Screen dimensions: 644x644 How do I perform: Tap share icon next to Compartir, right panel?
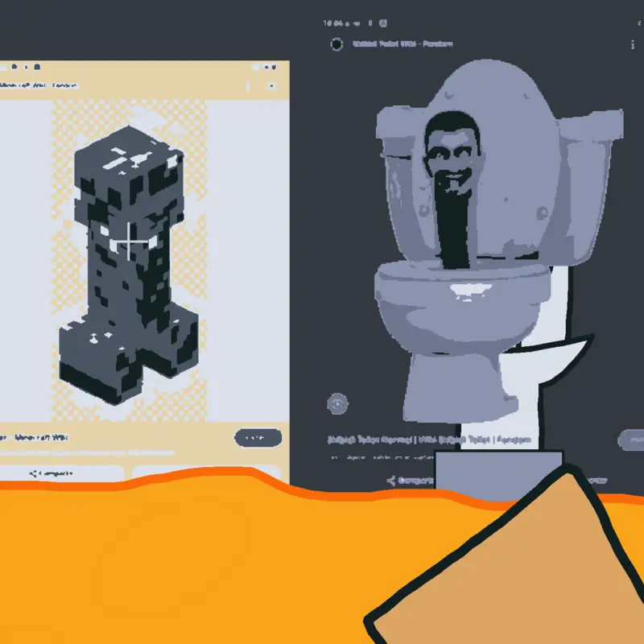[391, 481]
